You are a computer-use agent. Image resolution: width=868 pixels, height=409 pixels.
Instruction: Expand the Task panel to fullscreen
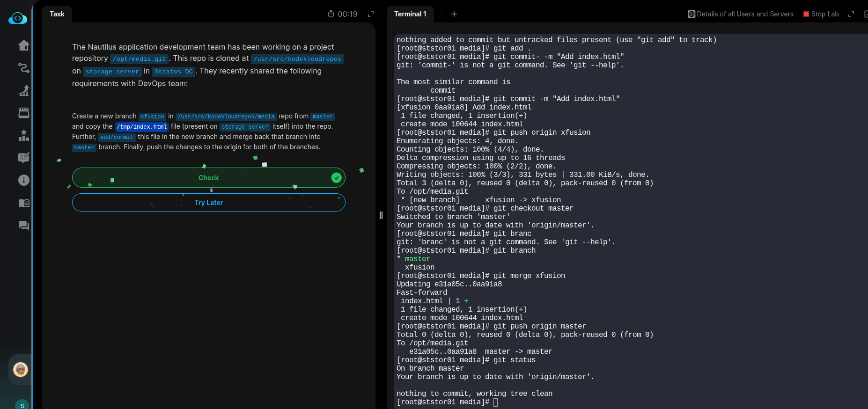click(x=371, y=14)
